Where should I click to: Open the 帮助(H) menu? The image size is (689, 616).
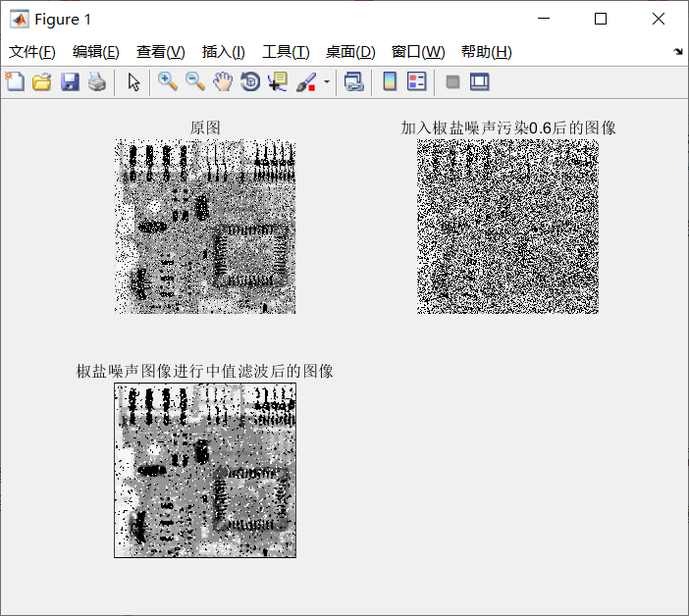coord(487,52)
